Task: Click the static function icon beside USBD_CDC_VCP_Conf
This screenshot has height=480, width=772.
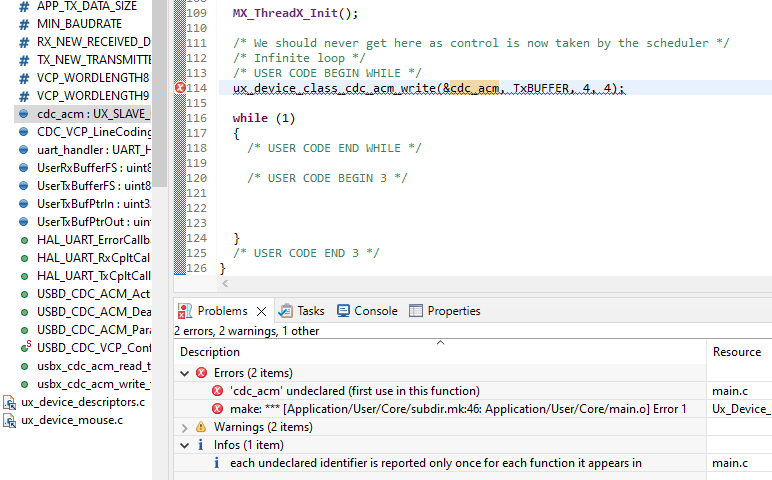Action: (x=25, y=347)
